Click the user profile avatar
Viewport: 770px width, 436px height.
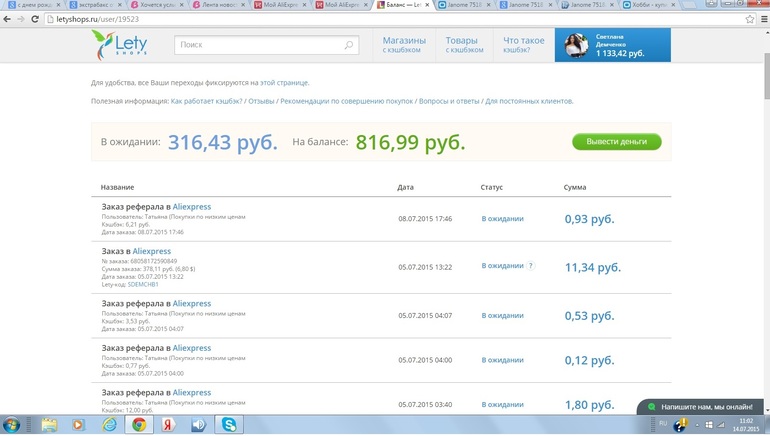(575, 45)
